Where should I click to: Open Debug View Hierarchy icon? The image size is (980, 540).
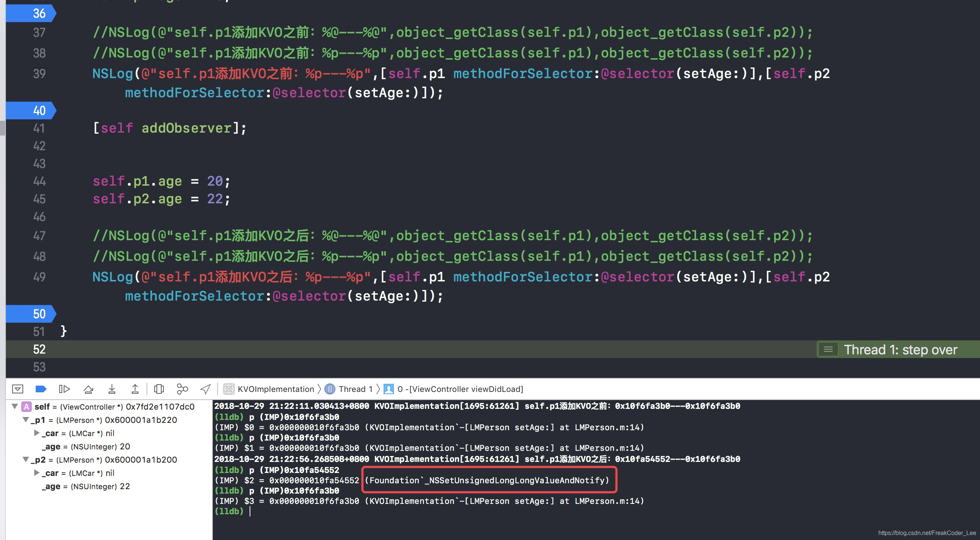pyautogui.click(x=159, y=389)
